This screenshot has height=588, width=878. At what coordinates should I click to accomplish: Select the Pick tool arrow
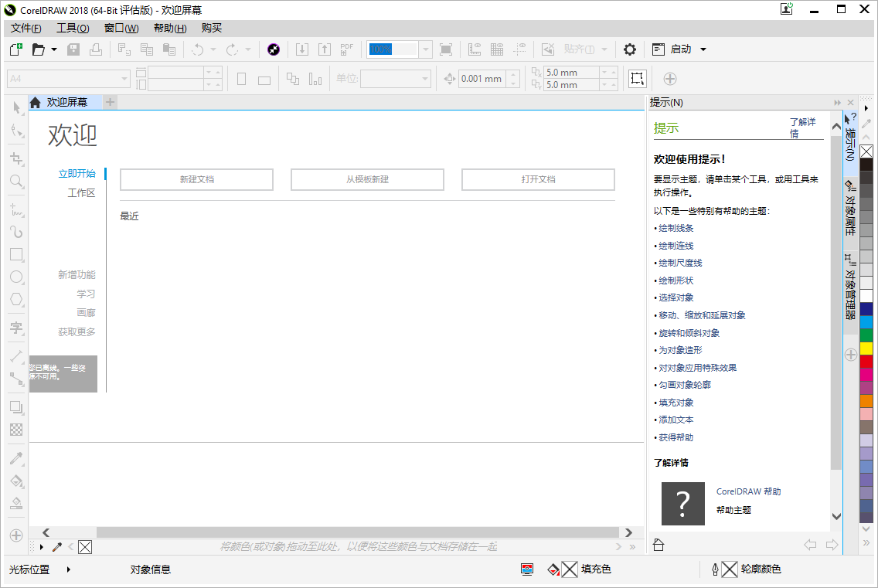pyautogui.click(x=17, y=107)
